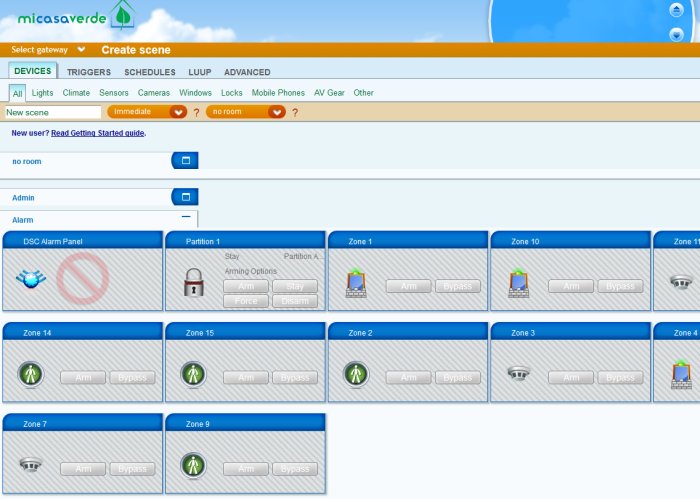
Task: Collapse the Alarm section with minus button
Action: pos(185,217)
